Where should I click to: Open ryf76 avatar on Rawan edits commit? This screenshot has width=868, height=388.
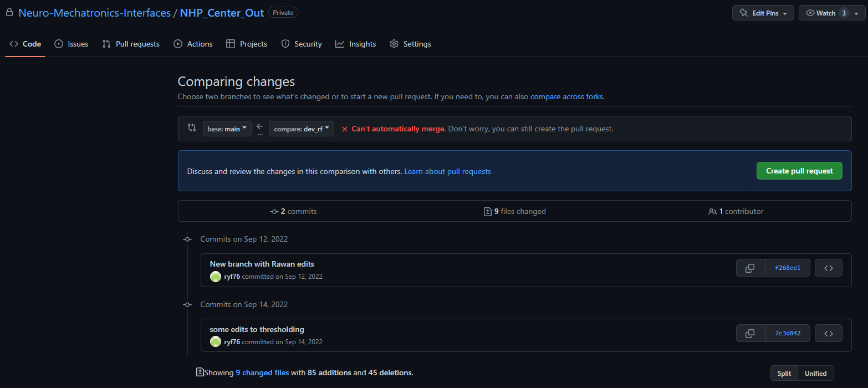[x=216, y=277]
